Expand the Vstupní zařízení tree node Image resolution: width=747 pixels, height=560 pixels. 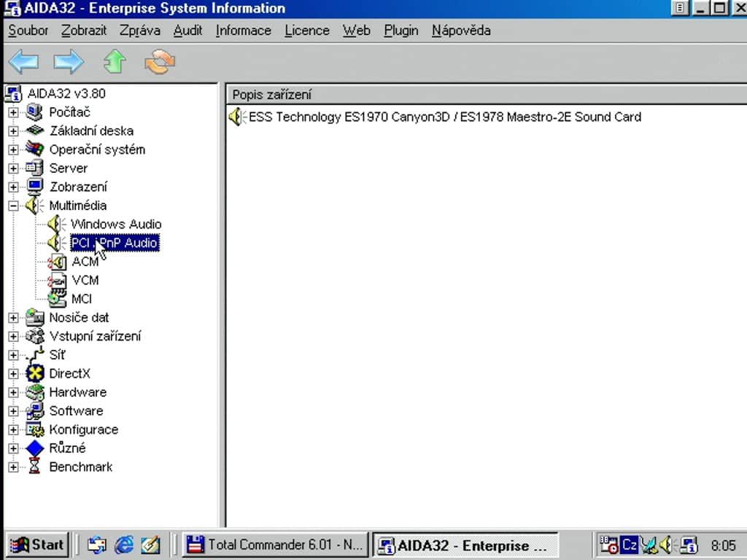pyautogui.click(x=13, y=336)
